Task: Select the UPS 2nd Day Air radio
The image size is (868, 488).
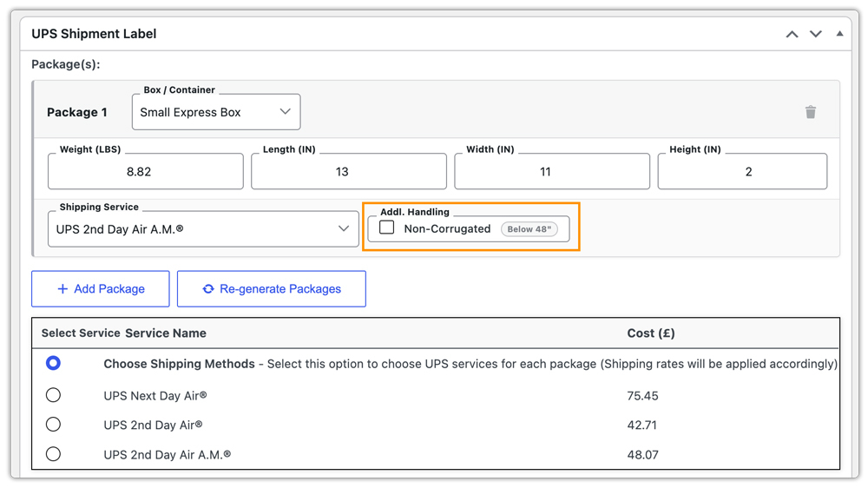Action: coord(53,425)
